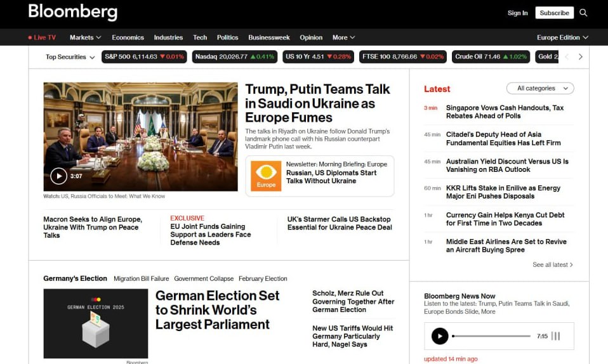
Task: Open the Riyadh meeting room thumbnail
Action: coord(140,136)
